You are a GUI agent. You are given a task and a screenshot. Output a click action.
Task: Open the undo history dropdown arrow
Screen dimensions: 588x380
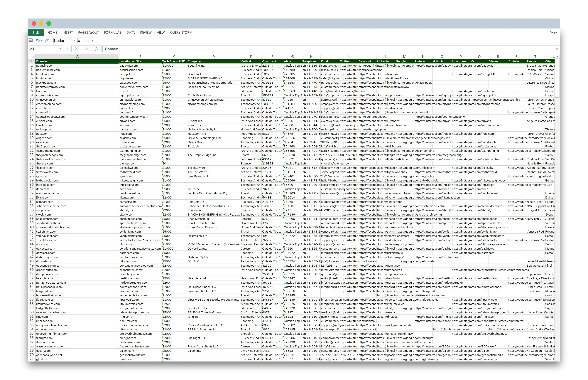41,41
